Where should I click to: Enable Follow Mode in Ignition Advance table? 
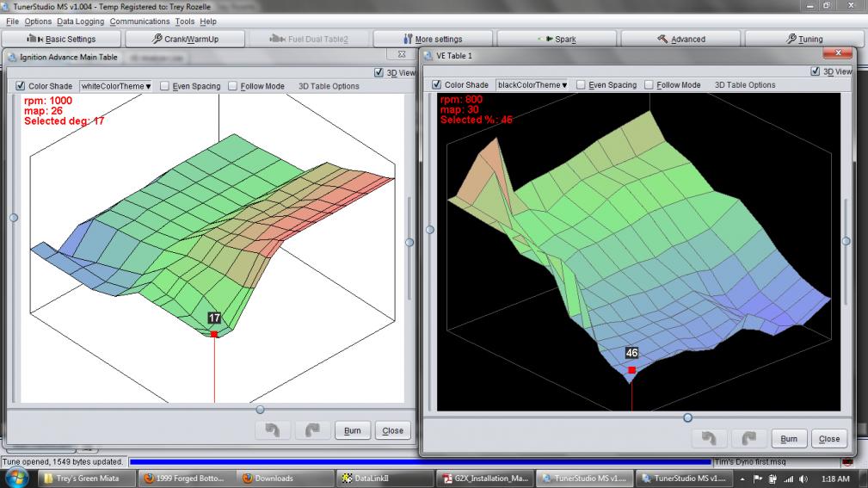pyautogui.click(x=232, y=86)
